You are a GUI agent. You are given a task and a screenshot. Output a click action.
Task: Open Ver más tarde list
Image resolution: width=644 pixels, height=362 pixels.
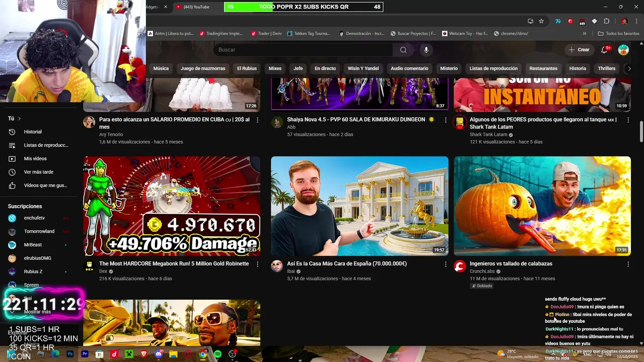[38, 172]
